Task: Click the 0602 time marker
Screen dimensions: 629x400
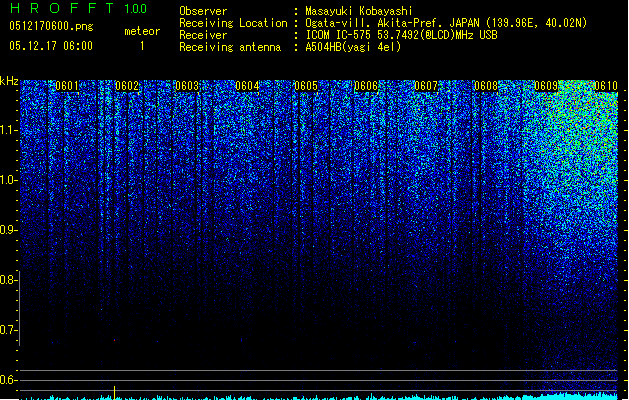Action: pos(127,86)
